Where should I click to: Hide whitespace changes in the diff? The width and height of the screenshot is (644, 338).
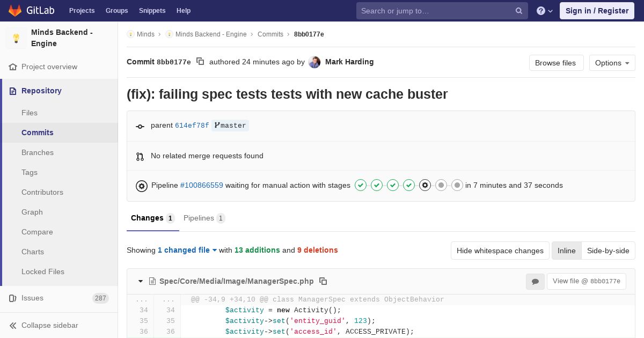(500, 251)
